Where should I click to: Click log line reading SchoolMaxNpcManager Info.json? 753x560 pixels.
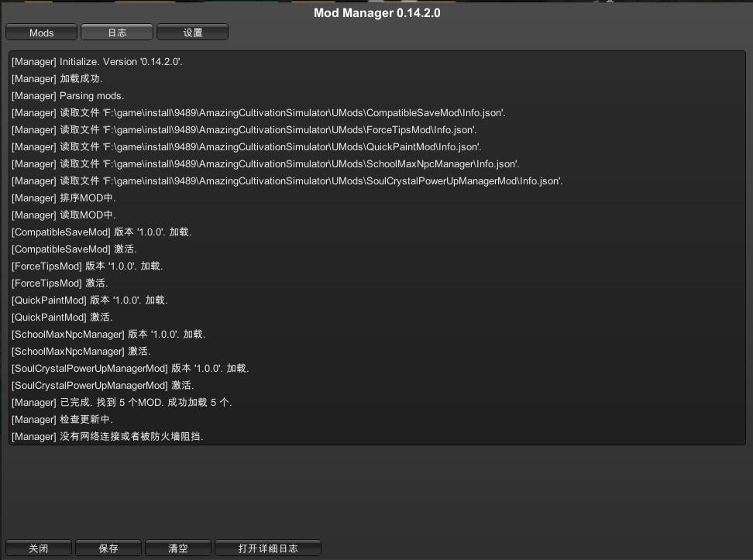(x=265, y=163)
